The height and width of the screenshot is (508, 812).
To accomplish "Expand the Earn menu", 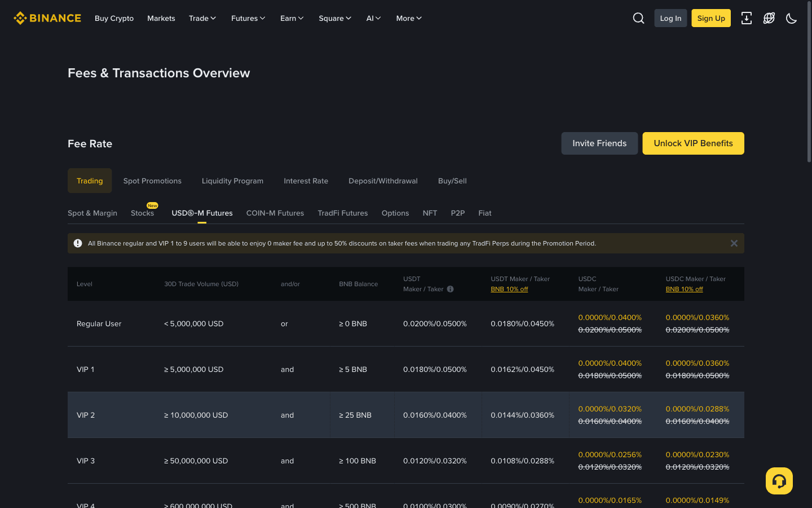I will pos(292,18).
